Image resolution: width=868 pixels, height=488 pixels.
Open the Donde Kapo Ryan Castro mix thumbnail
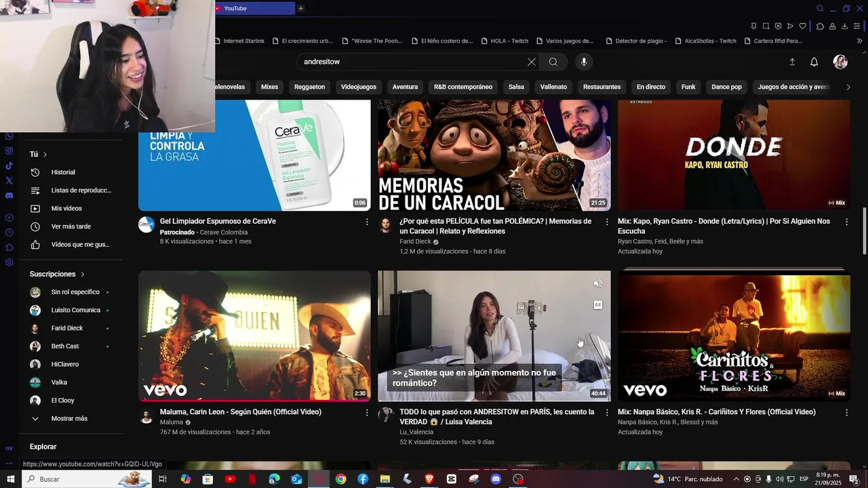pyautogui.click(x=734, y=155)
